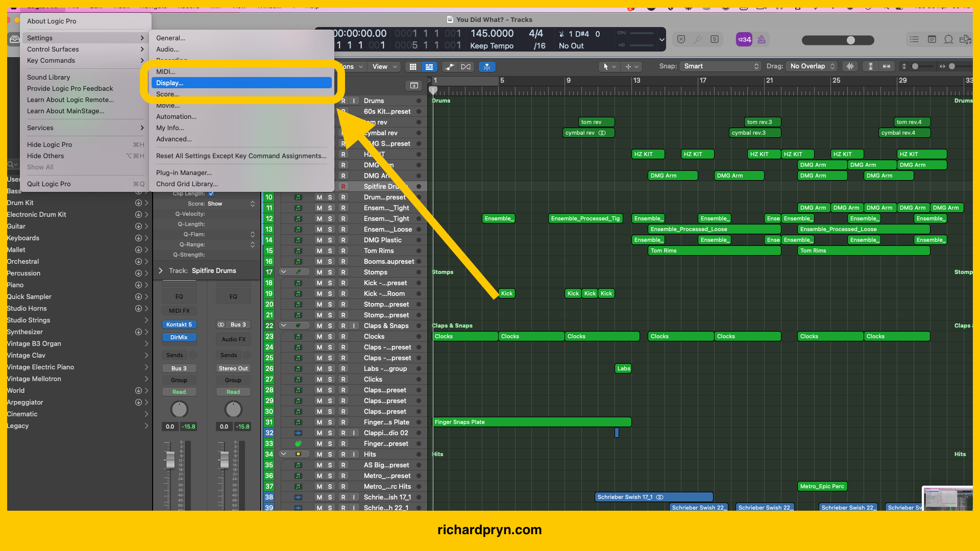Click the Kontakt 5 instrument slot

click(179, 324)
